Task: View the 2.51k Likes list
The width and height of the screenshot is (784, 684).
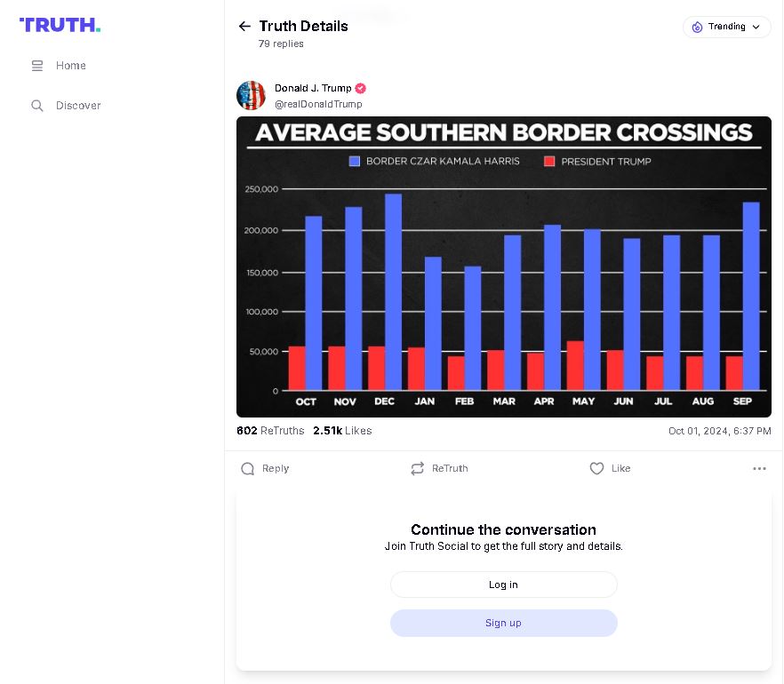Action: point(342,431)
